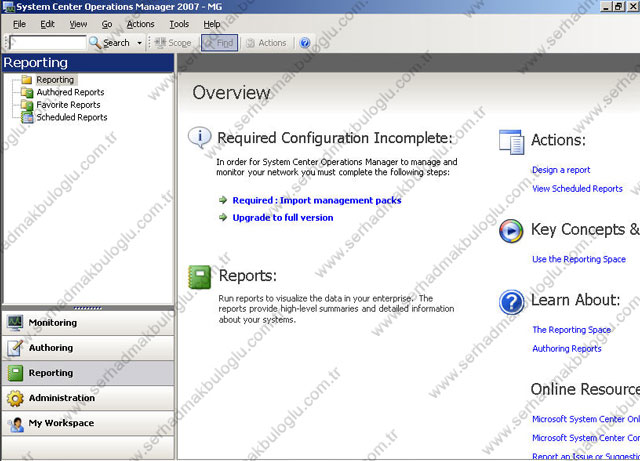Minimize the Operations Manager window

point(607,7)
